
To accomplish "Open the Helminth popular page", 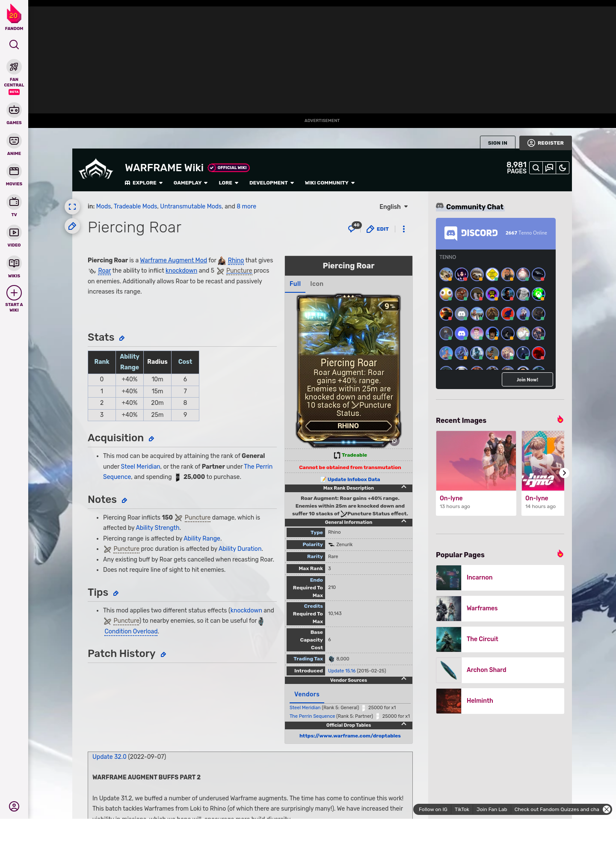I will pyautogui.click(x=500, y=701).
